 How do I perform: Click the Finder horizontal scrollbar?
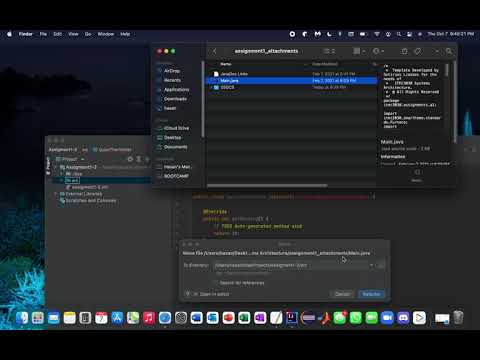(267, 185)
